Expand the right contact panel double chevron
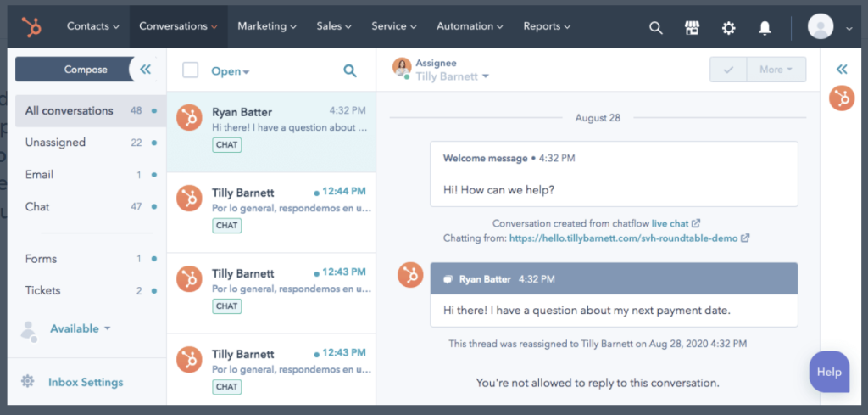 842,70
